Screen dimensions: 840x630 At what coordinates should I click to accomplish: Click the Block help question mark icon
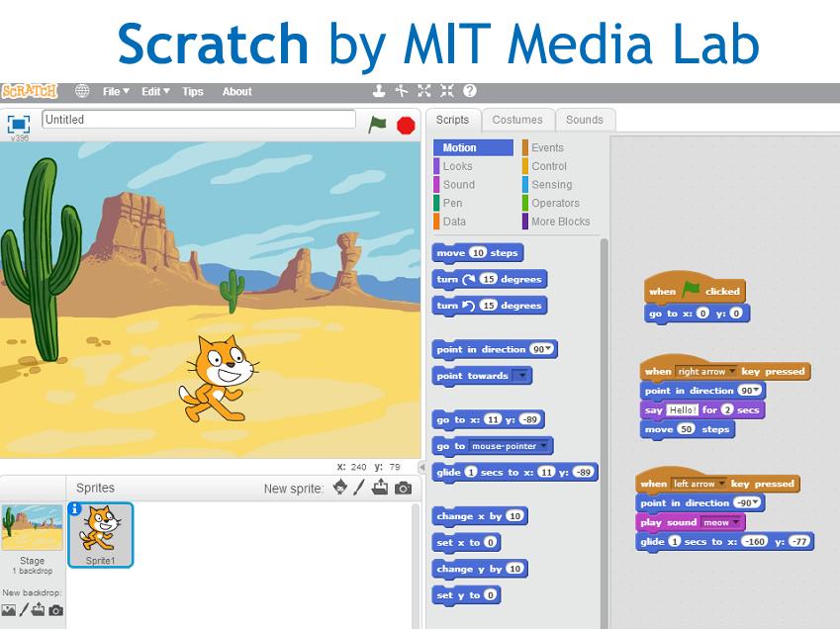point(470,91)
